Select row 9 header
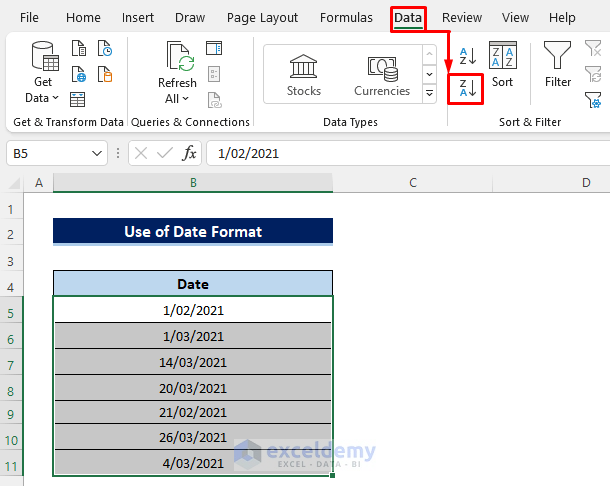This screenshot has height=486, width=610. point(11,414)
